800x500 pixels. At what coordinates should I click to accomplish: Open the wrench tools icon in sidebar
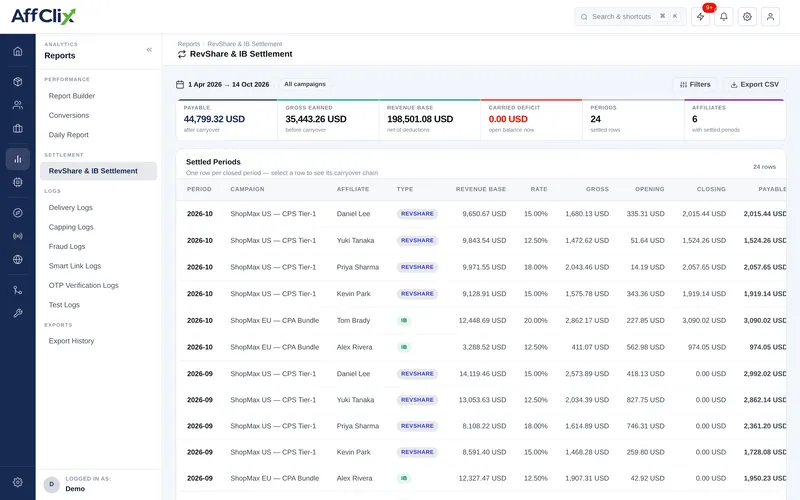18,313
